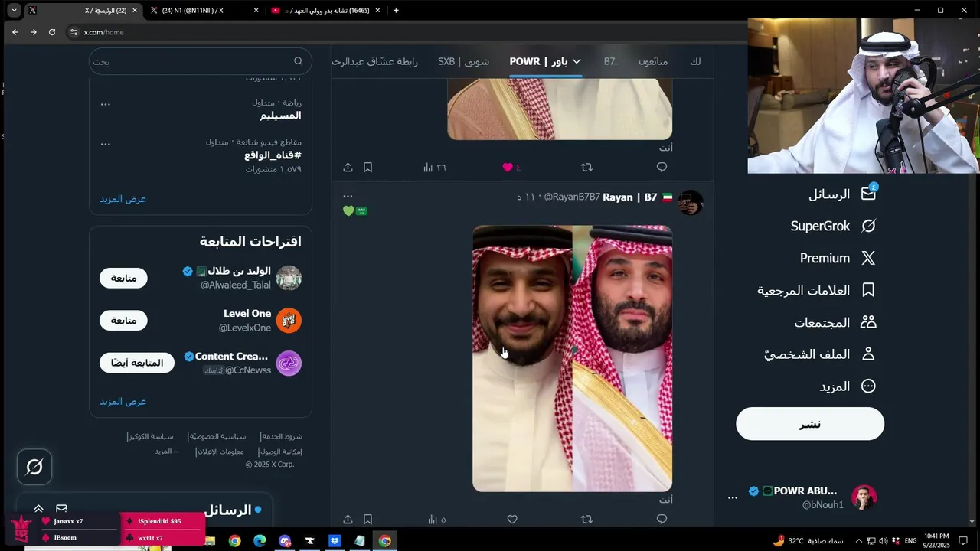980x551 pixels.
Task: View analytics of the Rayan | B7 post
Action: (438, 520)
